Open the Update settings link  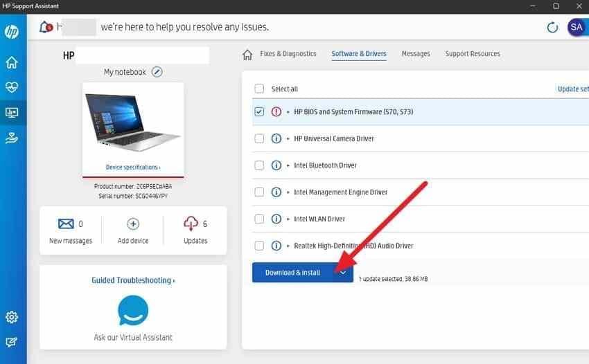point(573,89)
